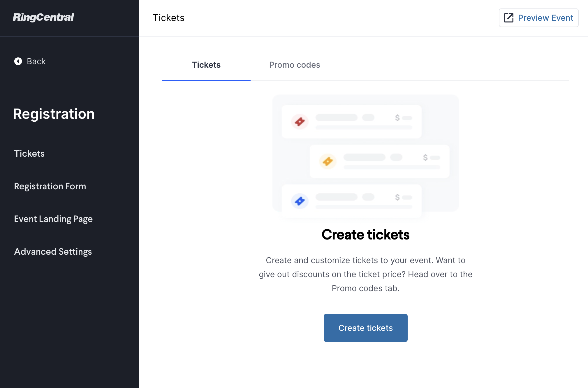The width and height of the screenshot is (588, 388).
Task: Open Registration Form in sidebar
Action: pos(50,186)
